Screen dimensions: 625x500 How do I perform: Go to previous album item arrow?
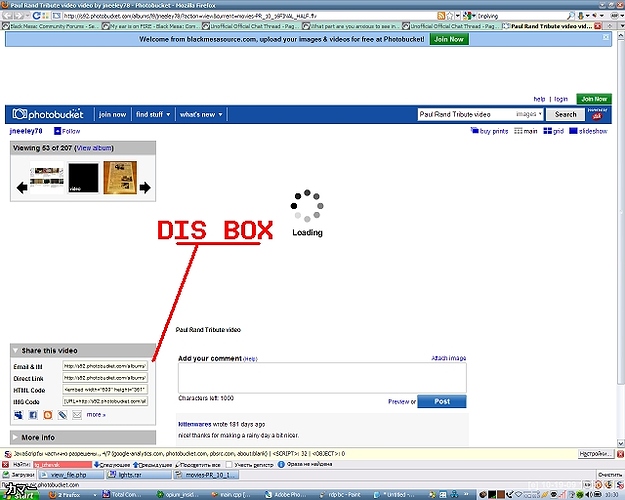click(x=22, y=187)
